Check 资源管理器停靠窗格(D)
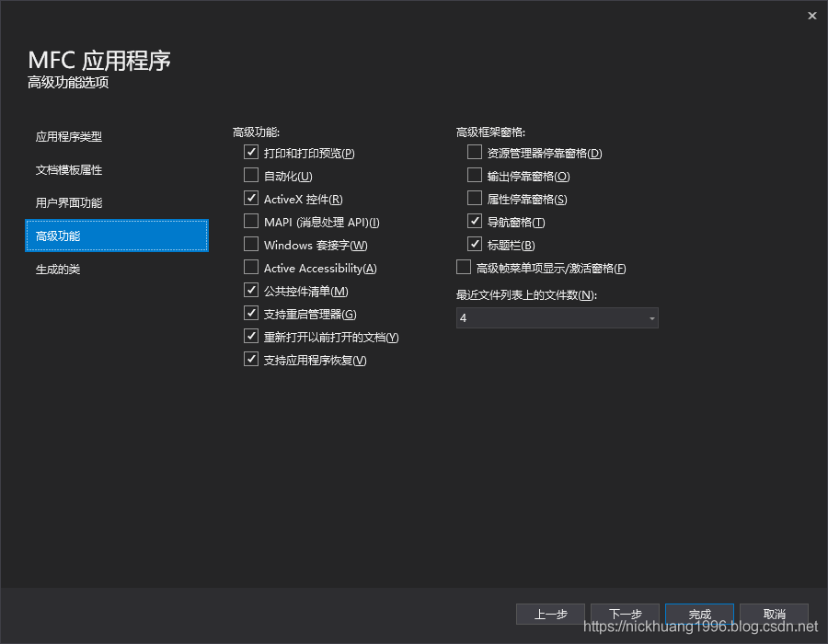Screen dimensions: 828x644 coord(474,152)
